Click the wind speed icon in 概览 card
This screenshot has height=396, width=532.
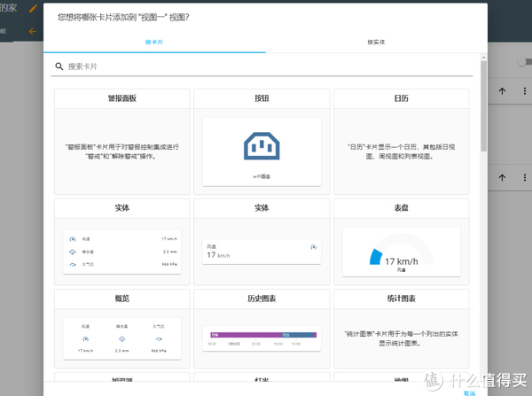[x=85, y=338]
